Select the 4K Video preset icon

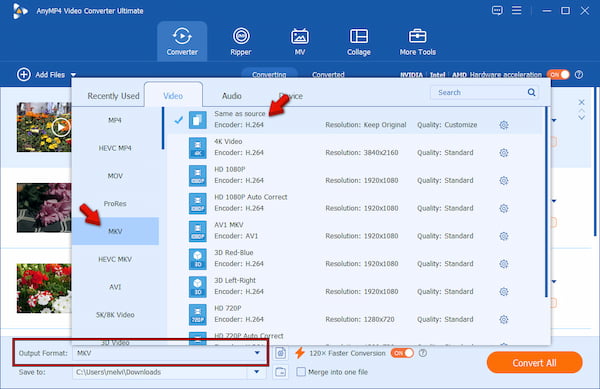tap(197, 148)
